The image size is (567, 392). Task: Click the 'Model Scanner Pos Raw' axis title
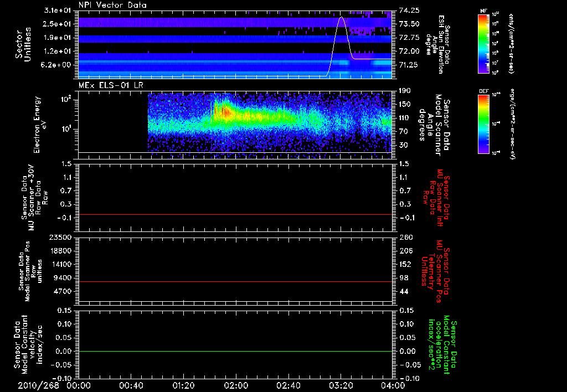tap(30, 271)
